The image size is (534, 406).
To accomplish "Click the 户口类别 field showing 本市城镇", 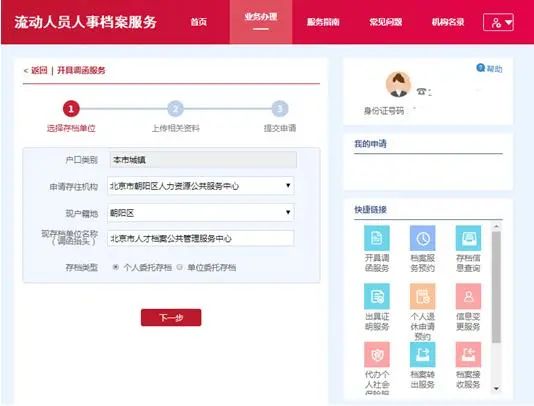I will [x=203, y=160].
